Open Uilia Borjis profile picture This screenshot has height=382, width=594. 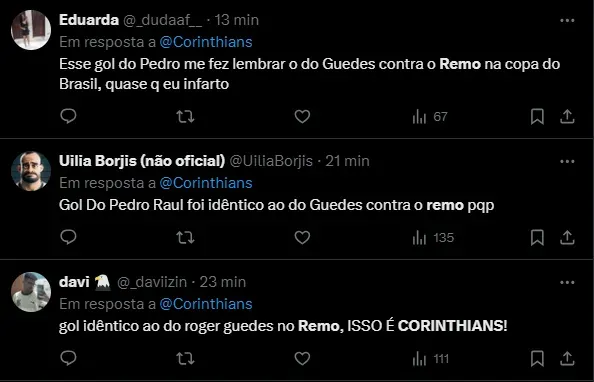pyautogui.click(x=31, y=171)
